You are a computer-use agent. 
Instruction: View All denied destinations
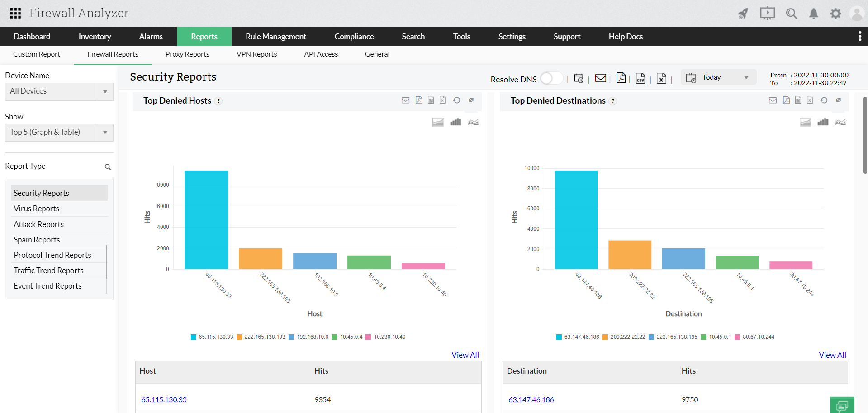point(832,355)
